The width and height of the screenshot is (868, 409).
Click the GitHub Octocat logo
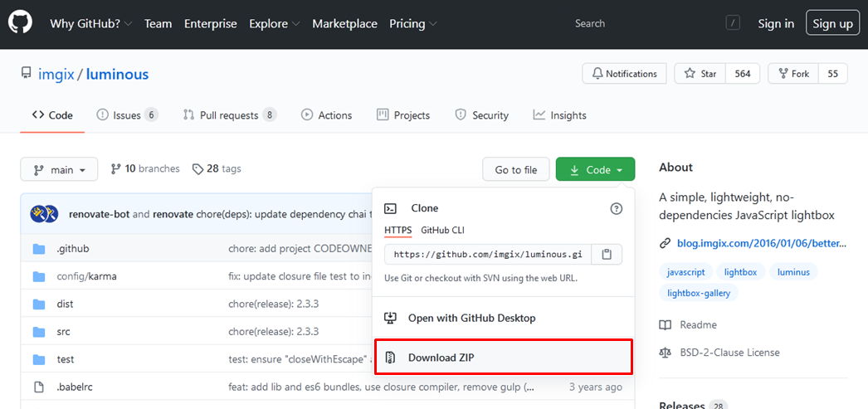click(20, 23)
